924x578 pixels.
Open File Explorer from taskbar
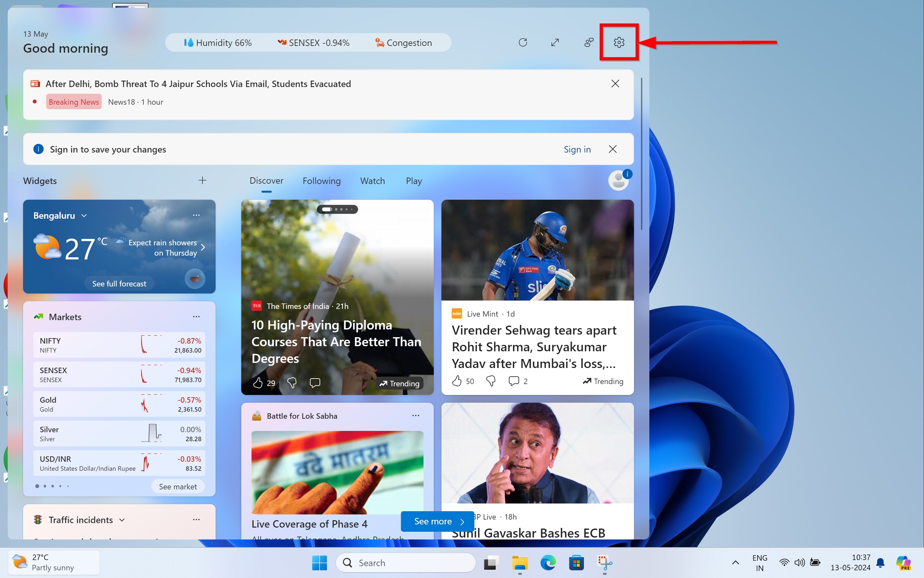click(520, 563)
